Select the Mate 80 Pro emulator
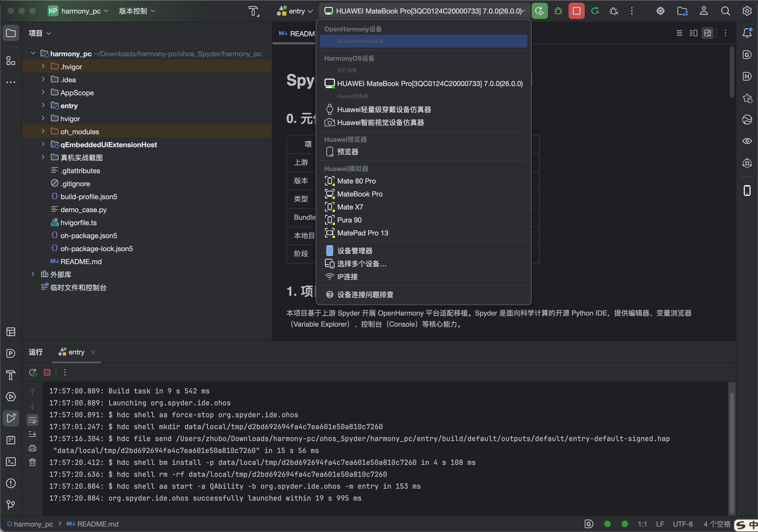Screen dimensions: 758x532 (x=424, y=181)
